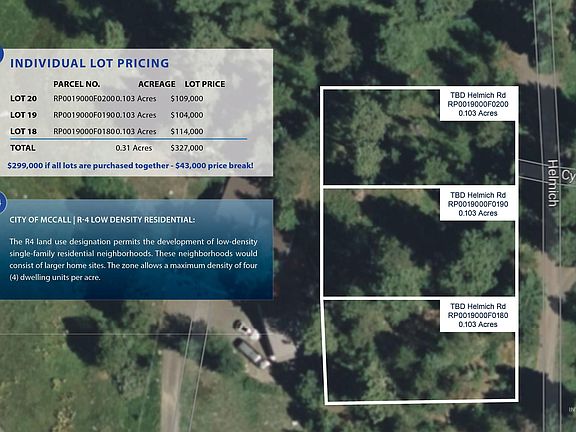This screenshot has height=432, width=576.
Task: Click the Lot Price column header
Action: click(205, 84)
